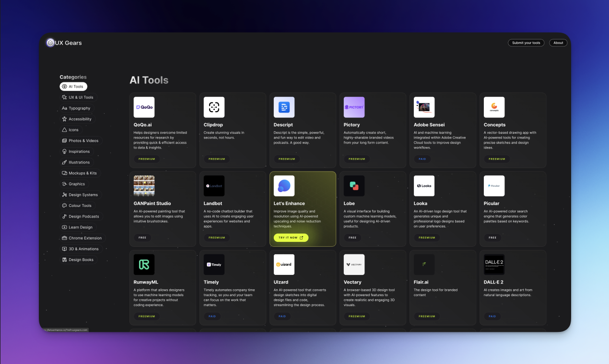This screenshot has width=609, height=364.
Task: Open the Design Podcasts category
Action: click(81, 216)
